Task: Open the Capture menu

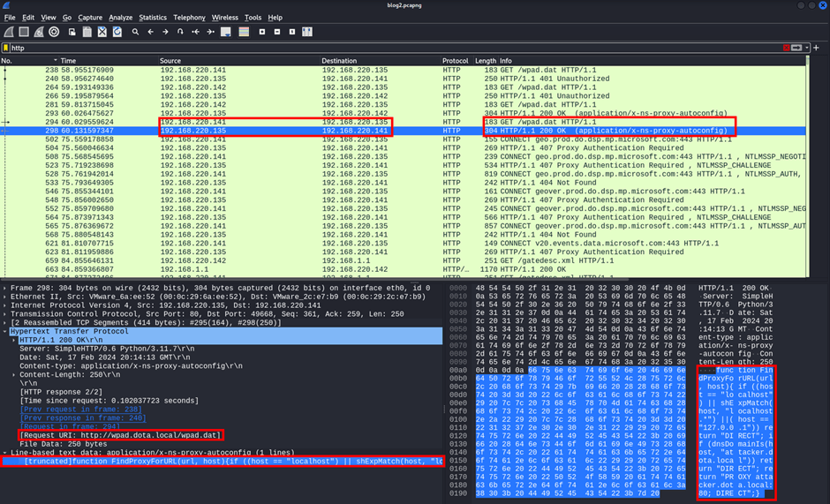Action: click(90, 18)
